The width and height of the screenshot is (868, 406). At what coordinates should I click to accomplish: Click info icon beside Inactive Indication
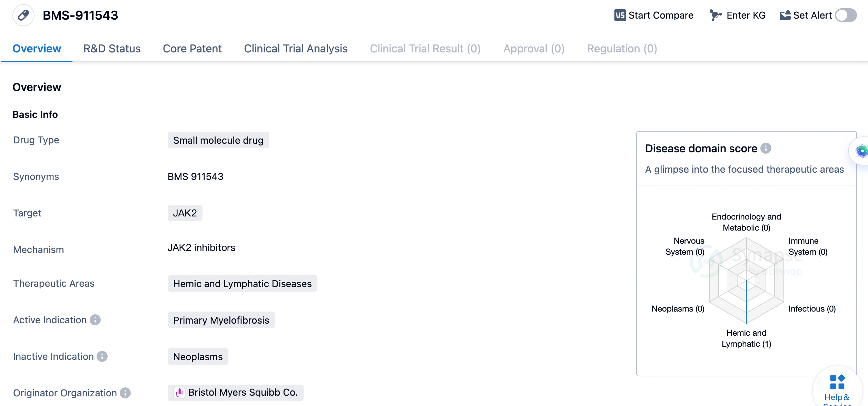[x=102, y=356]
